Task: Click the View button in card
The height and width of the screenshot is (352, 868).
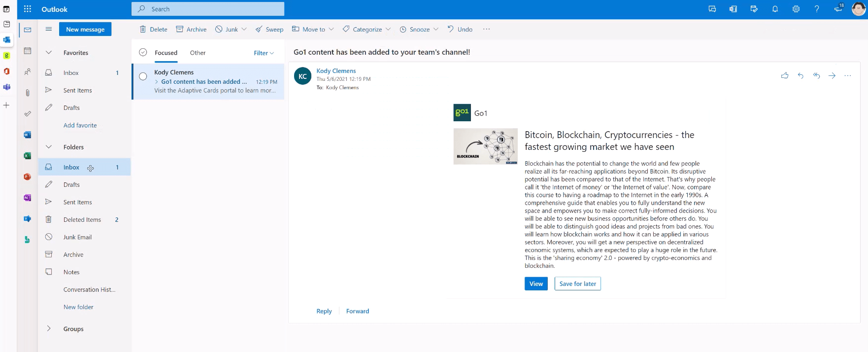Action: click(x=536, y=283)
